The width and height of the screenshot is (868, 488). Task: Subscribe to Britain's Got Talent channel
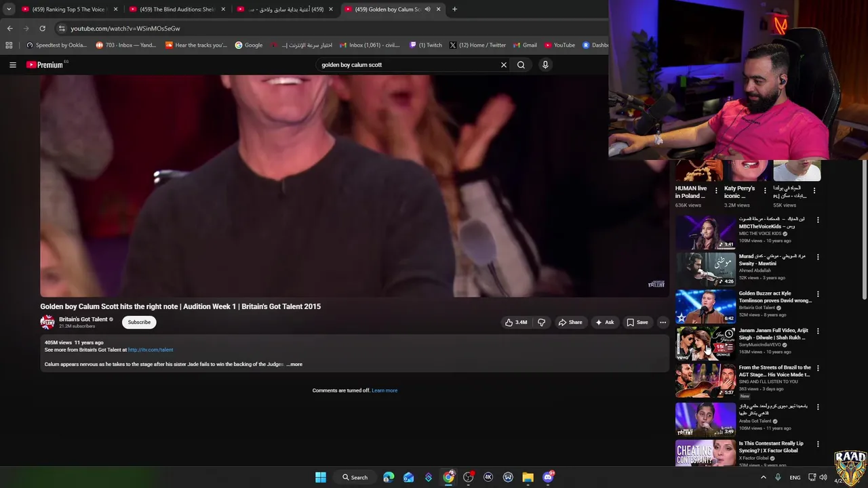(x=139, y=323)
